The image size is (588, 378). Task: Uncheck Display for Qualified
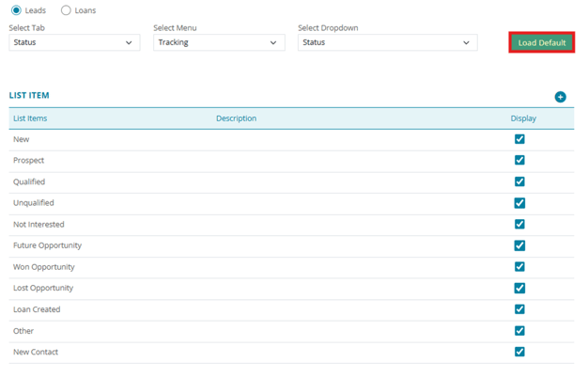[519, 181]
